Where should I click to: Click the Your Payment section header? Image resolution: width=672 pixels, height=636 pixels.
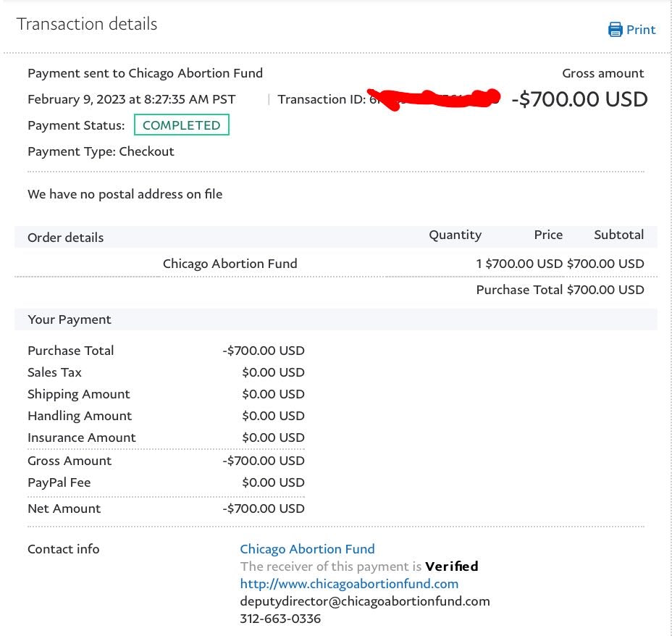(x=70, y=319)
